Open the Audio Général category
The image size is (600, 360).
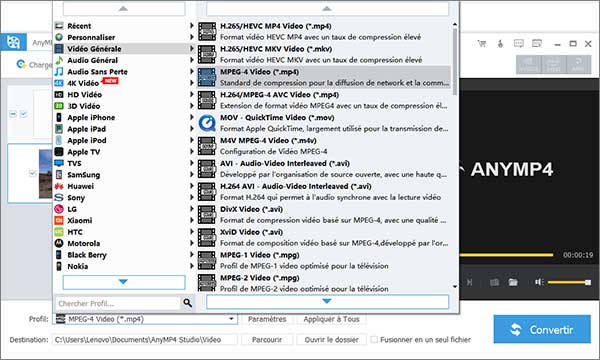point(124,60)
